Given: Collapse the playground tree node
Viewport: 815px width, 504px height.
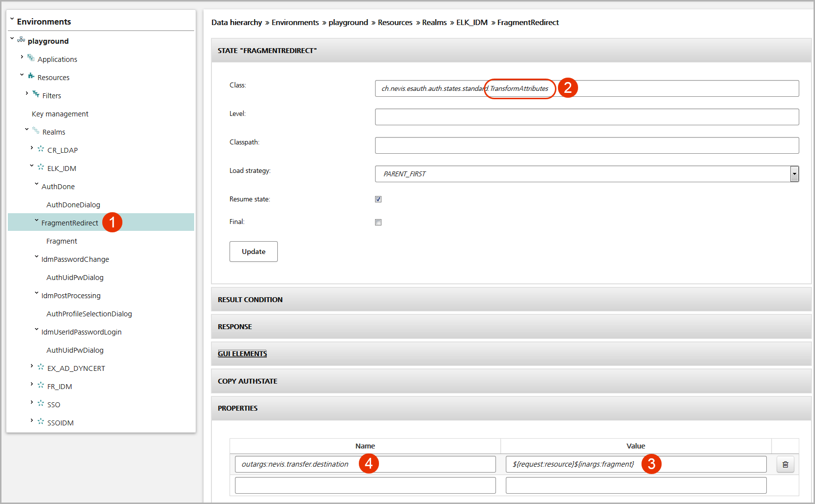Looking at the screenshot, I should pos(12,38).
